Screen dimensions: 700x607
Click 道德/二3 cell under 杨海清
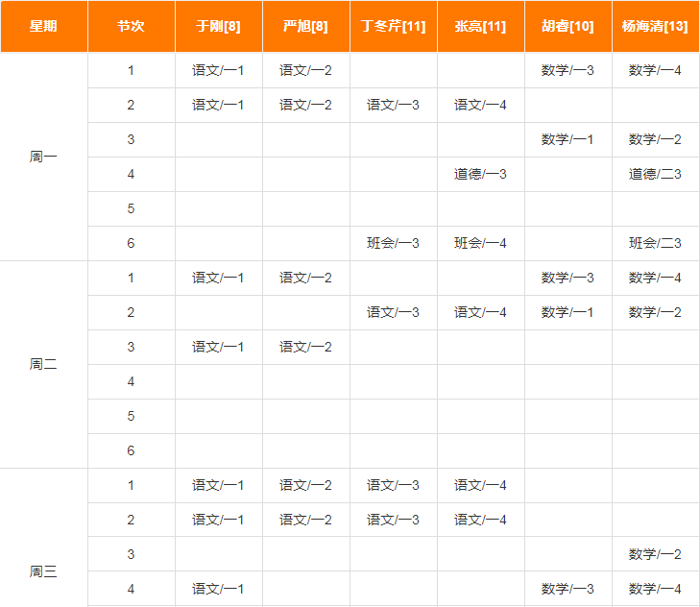tap(656, 174)
